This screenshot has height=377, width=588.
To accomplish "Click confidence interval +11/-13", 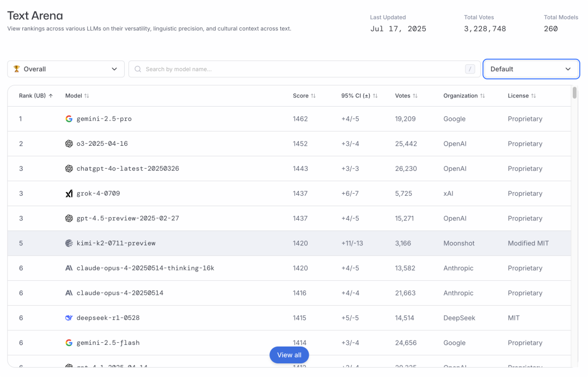I will point(352,243).
